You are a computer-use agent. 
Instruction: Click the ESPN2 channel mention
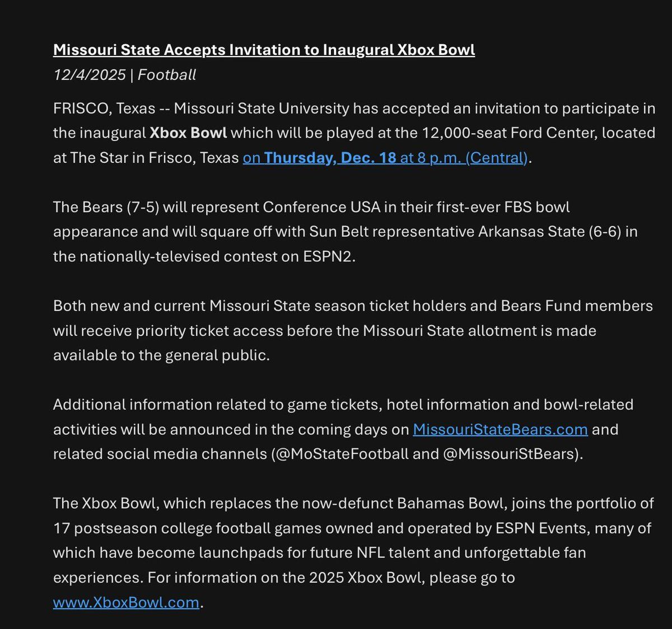(329, 256)
